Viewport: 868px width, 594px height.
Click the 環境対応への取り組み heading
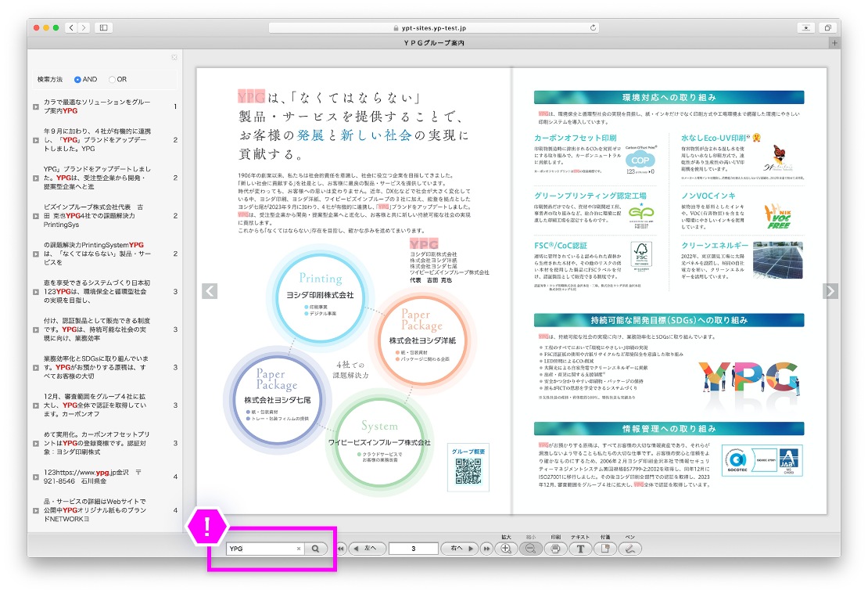click(669, 98)
